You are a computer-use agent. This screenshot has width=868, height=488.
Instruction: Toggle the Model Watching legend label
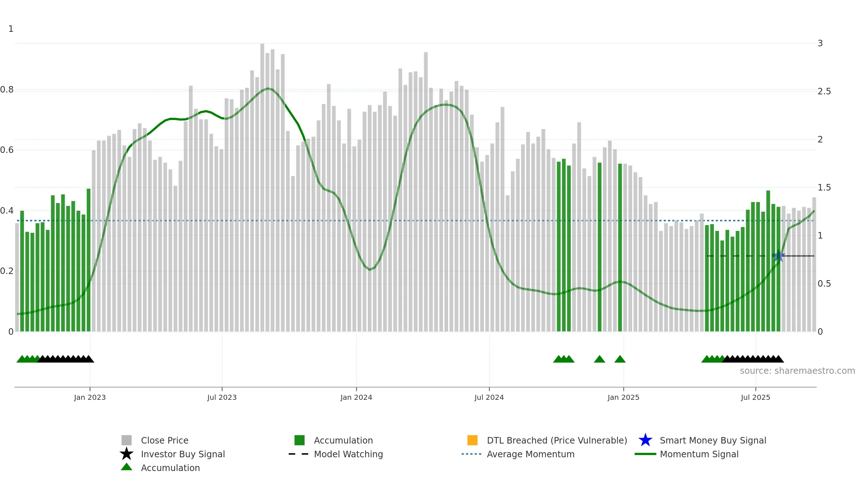pos(348,454)
